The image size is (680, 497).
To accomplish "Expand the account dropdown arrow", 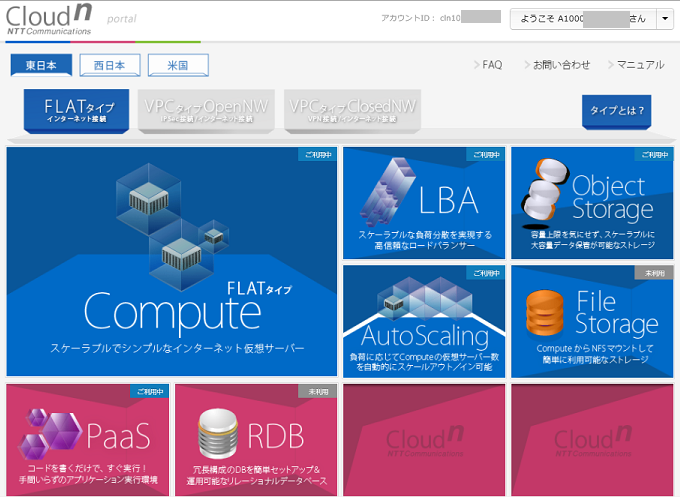I will [666, 19].
